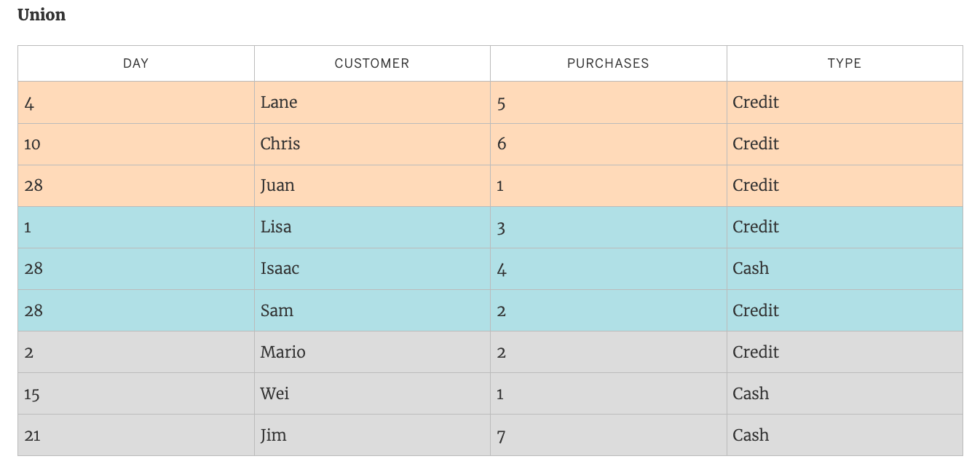Select the customer name Lane
980x475 pixels.
279,103
